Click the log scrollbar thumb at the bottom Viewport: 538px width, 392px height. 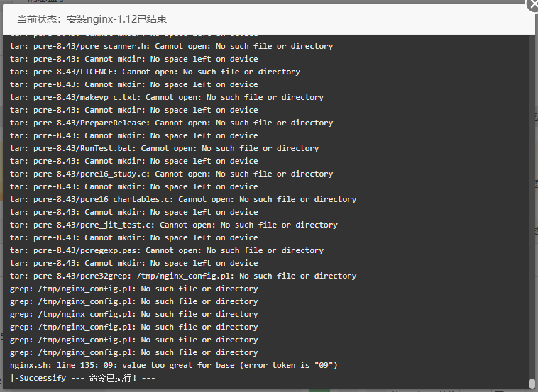pos(532,383)
